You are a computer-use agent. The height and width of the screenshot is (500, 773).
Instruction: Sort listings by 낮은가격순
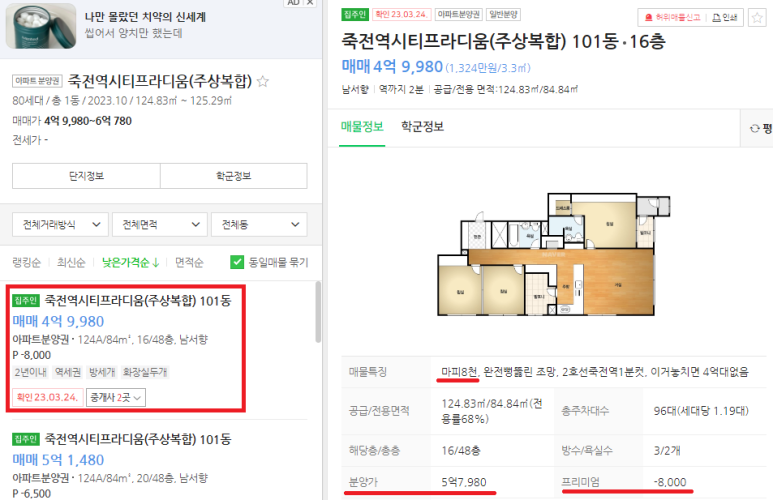[131, 262]
